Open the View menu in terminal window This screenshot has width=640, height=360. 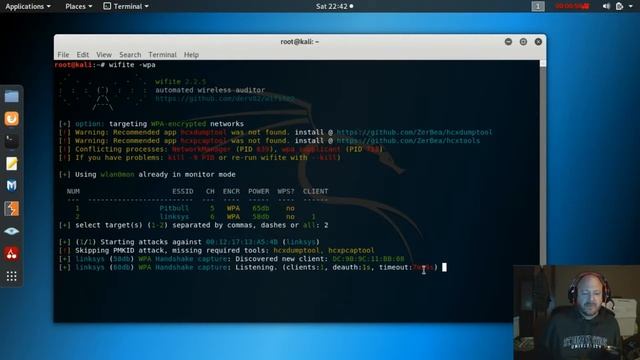pos(104,55)
